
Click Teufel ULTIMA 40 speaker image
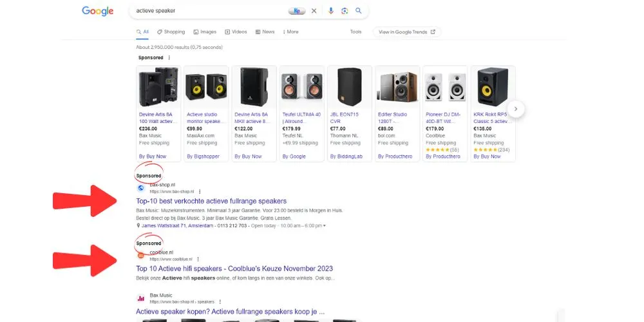point(301,87)
